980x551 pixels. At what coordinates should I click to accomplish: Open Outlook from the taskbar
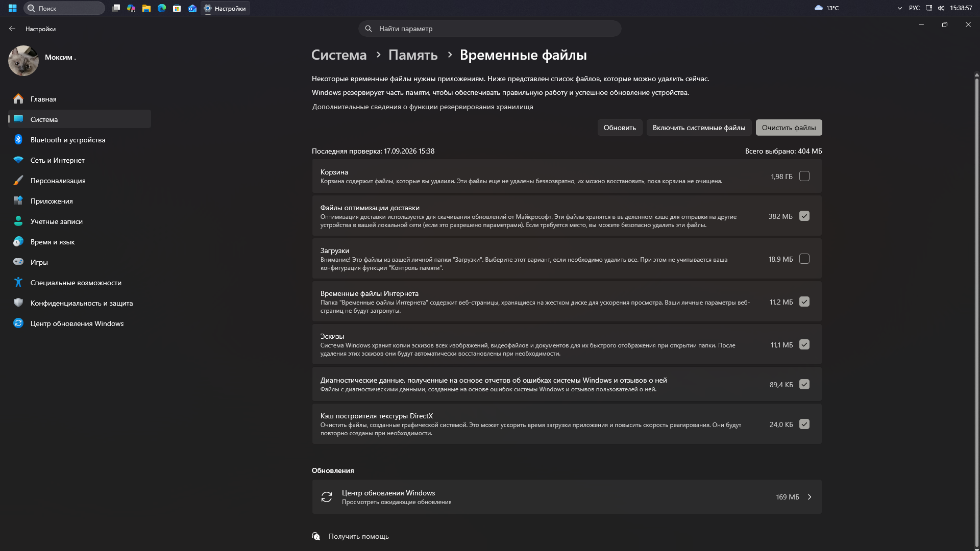(192, 8)
